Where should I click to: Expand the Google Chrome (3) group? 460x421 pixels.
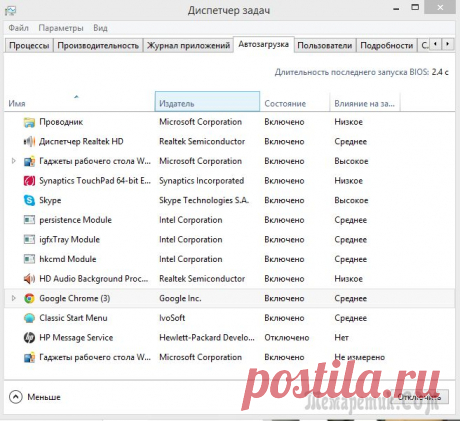(13, 298)
